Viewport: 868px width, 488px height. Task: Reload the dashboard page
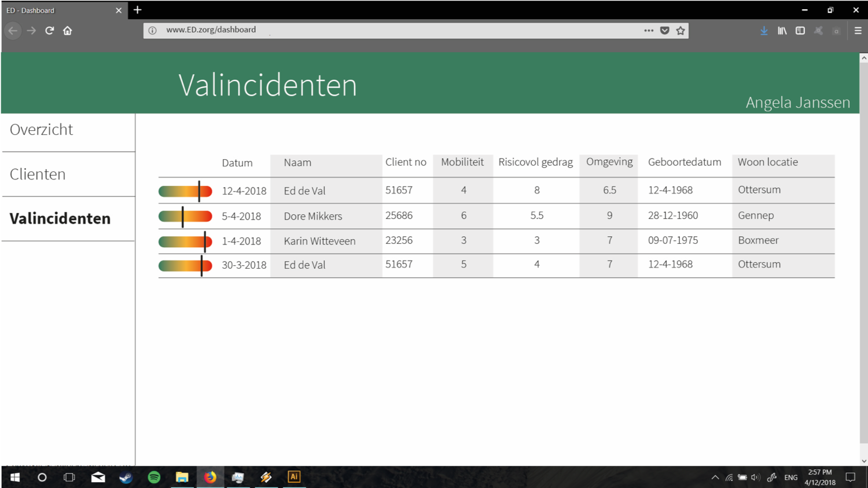coord(50,31)
